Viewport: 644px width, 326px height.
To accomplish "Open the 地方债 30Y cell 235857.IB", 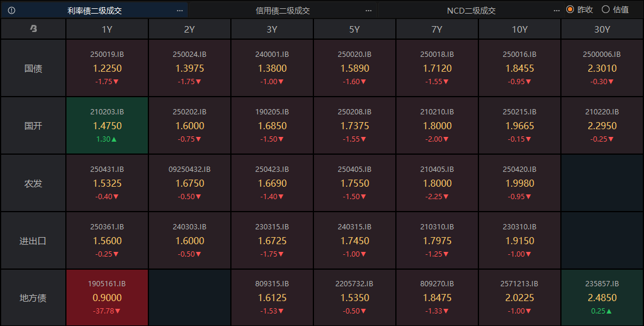I will tap(602, 298).
